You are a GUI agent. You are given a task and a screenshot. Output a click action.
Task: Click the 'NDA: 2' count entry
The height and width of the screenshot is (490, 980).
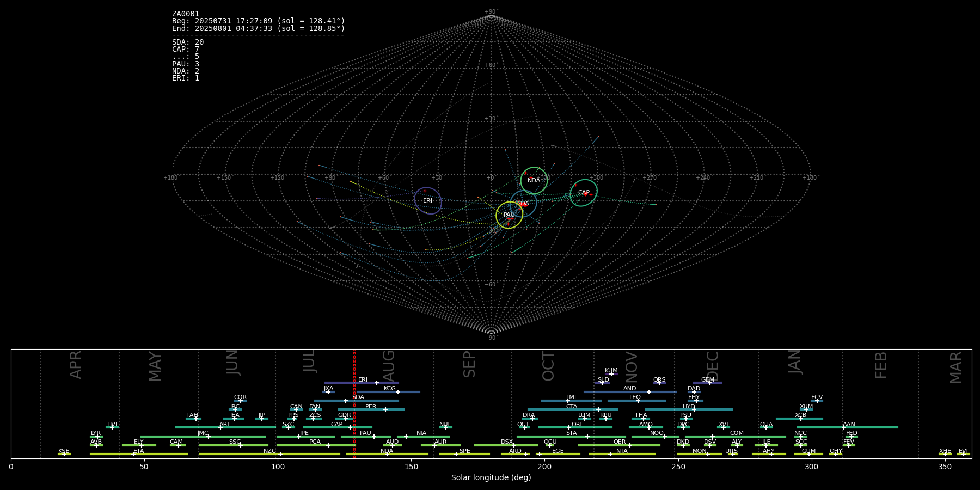186,71
